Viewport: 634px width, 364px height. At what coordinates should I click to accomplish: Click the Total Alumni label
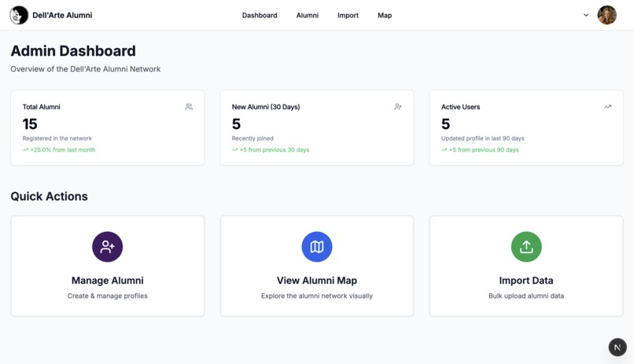[41, 107]
